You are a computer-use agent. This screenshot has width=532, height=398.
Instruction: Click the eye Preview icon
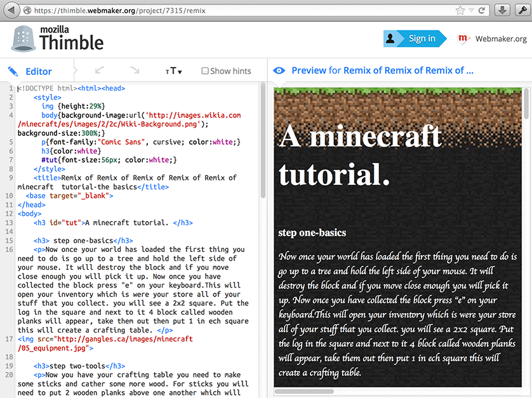click(279, 70)
